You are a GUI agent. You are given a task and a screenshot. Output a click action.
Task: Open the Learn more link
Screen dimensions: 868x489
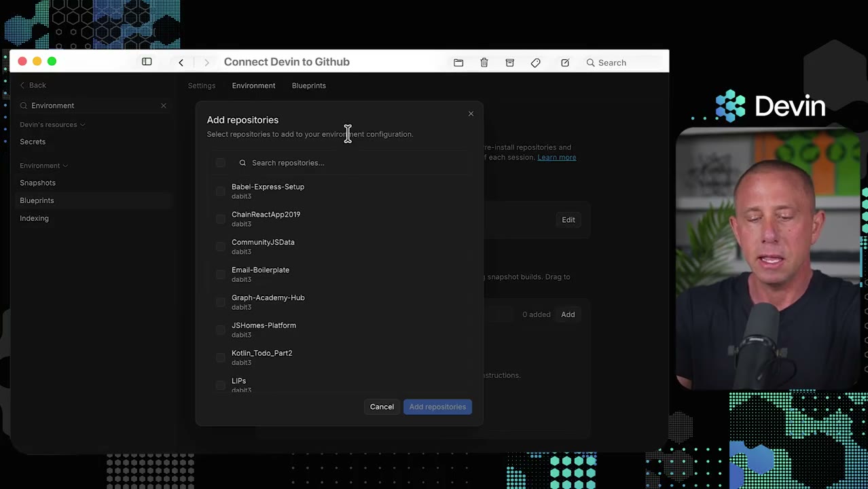coord(556,158)
